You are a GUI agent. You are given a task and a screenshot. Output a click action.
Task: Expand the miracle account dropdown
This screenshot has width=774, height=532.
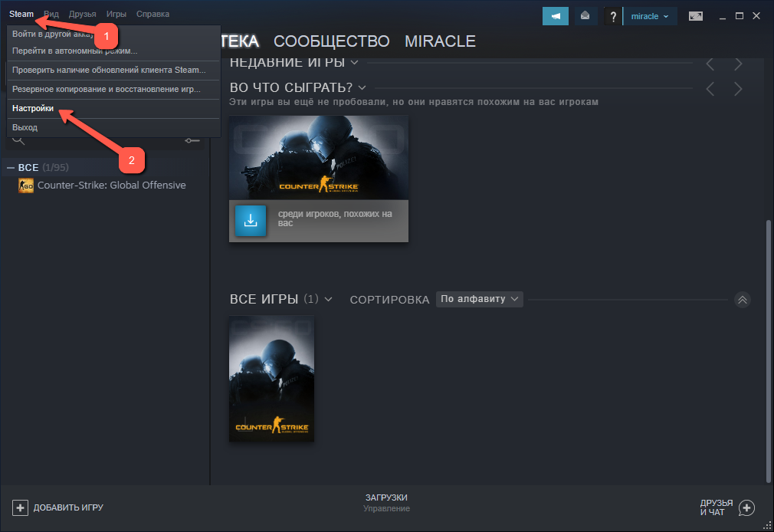click(650, 16)
